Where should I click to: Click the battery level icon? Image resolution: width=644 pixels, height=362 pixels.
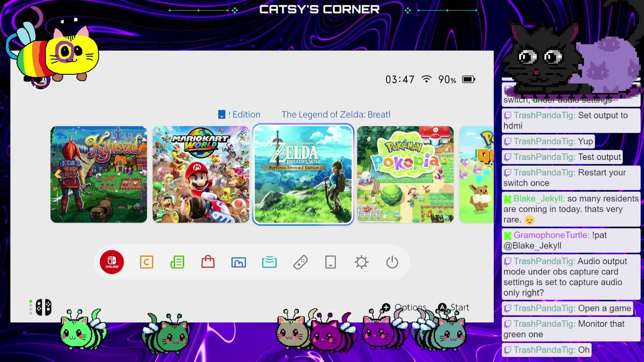(x=468, y=79)
